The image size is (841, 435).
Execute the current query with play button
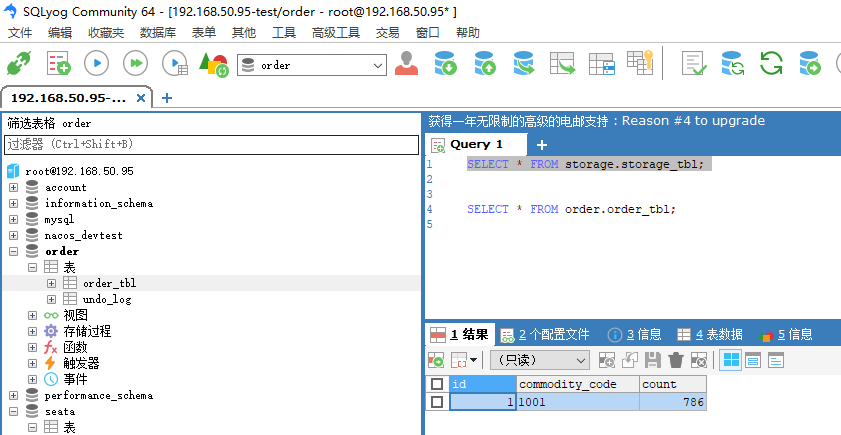coord(97,63)
